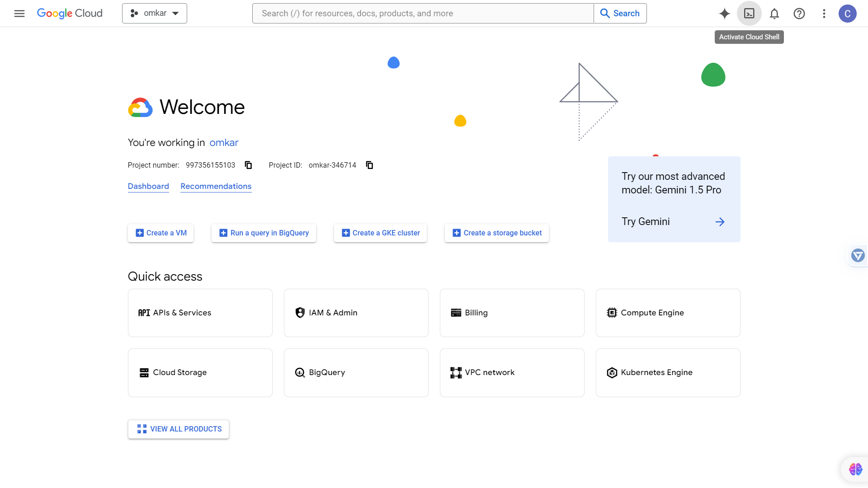Copy the project ID to clipboard
Image resolution: width=868 pixels, height=488 pixels.
tap(369, 165)
